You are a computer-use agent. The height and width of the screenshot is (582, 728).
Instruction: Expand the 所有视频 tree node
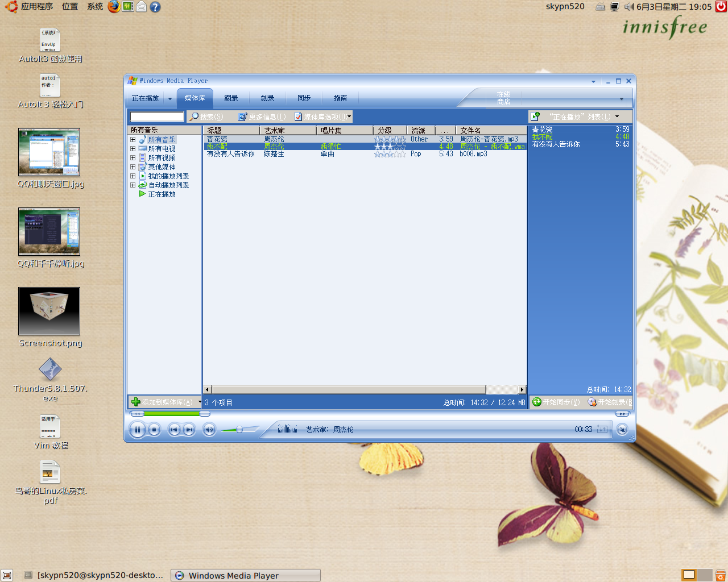point(133,158)
